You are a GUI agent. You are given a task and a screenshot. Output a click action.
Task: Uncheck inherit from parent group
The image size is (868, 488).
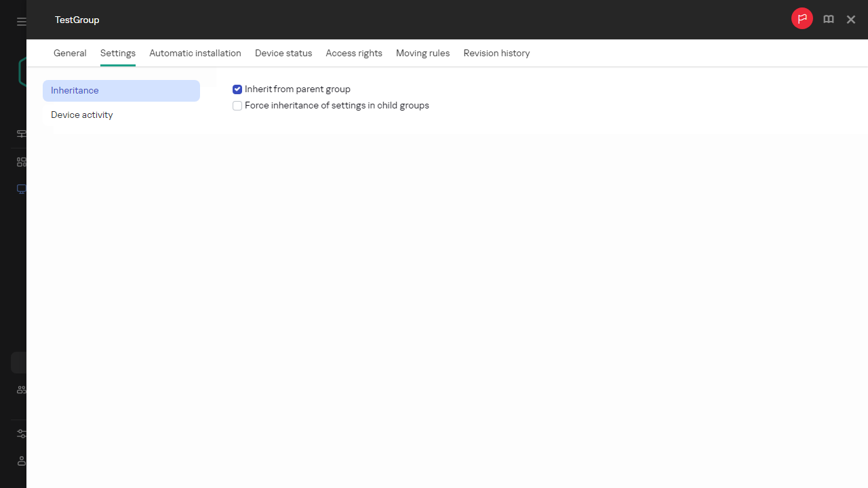click(x=237, y=89)
